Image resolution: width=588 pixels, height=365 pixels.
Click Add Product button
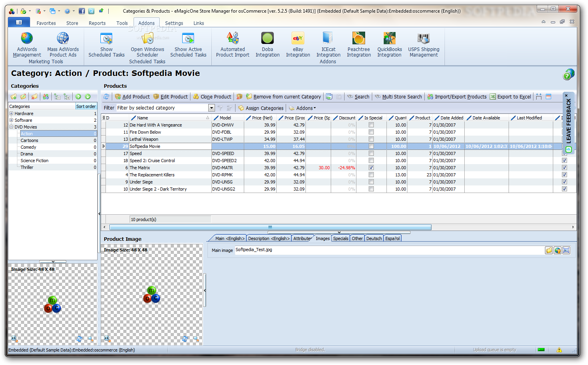pos(132,96)
